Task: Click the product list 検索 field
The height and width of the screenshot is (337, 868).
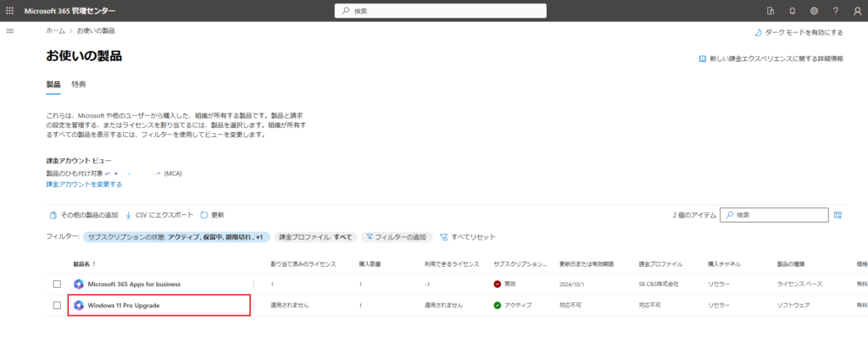Action: tap(774, 215)
